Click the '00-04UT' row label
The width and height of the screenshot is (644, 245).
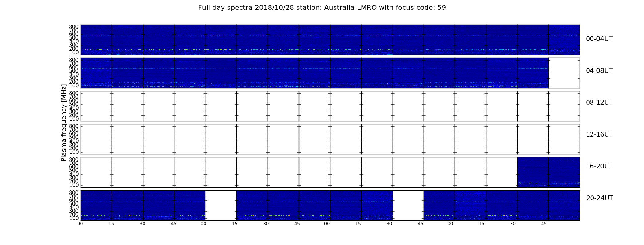tap(599, 39)
